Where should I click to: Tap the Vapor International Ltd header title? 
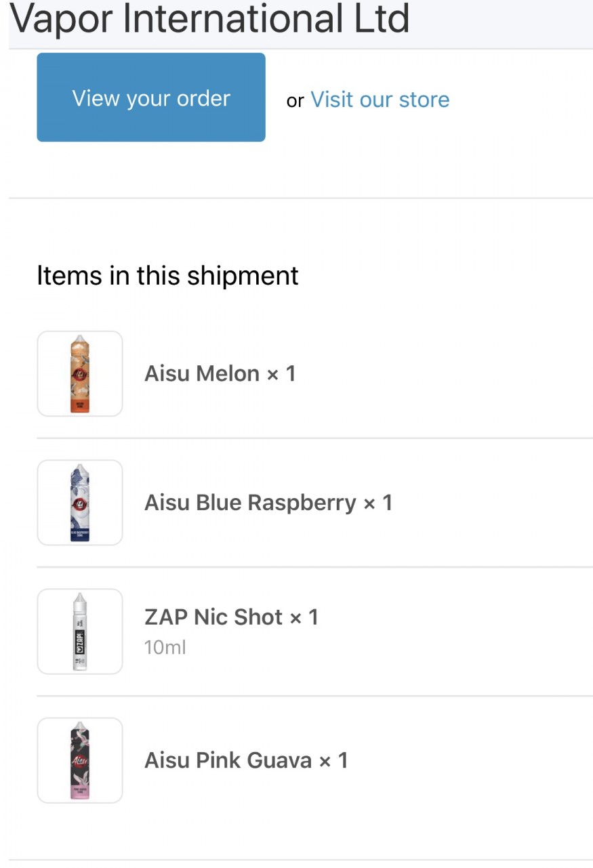(210, 19)
